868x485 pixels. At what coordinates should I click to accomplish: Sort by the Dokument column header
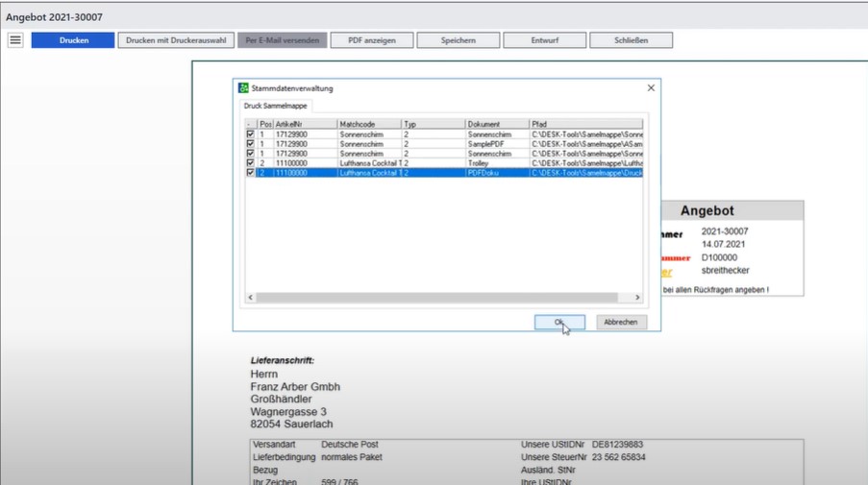497,125
